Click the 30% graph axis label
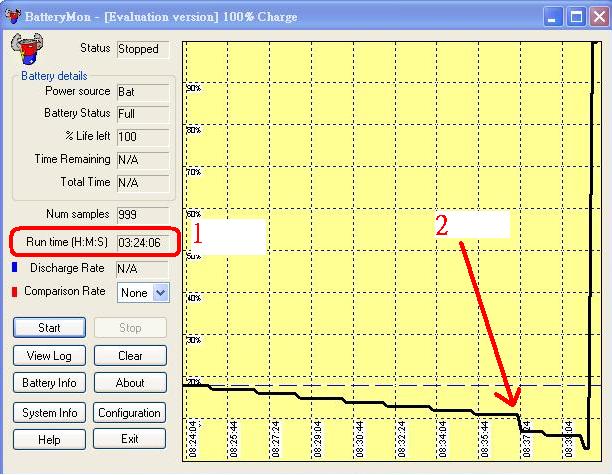 [194, 340]
